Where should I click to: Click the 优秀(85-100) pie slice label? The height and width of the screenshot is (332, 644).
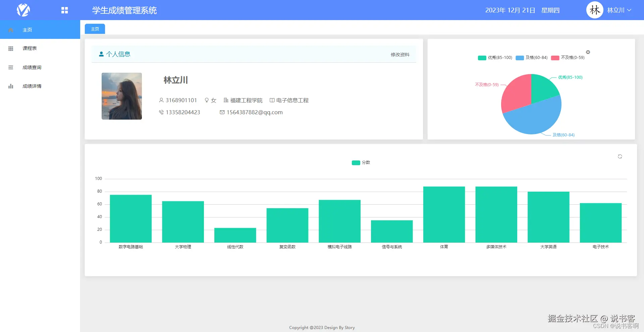point(570,77)
